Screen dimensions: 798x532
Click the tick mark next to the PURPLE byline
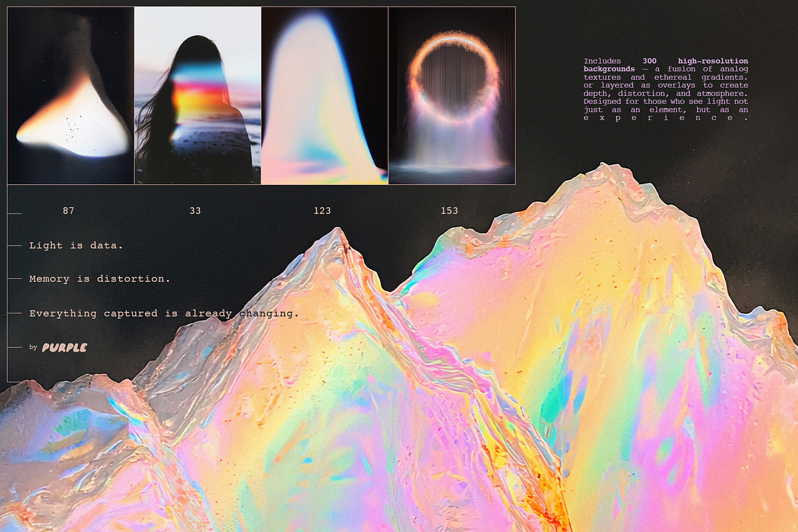click(15, 347)
